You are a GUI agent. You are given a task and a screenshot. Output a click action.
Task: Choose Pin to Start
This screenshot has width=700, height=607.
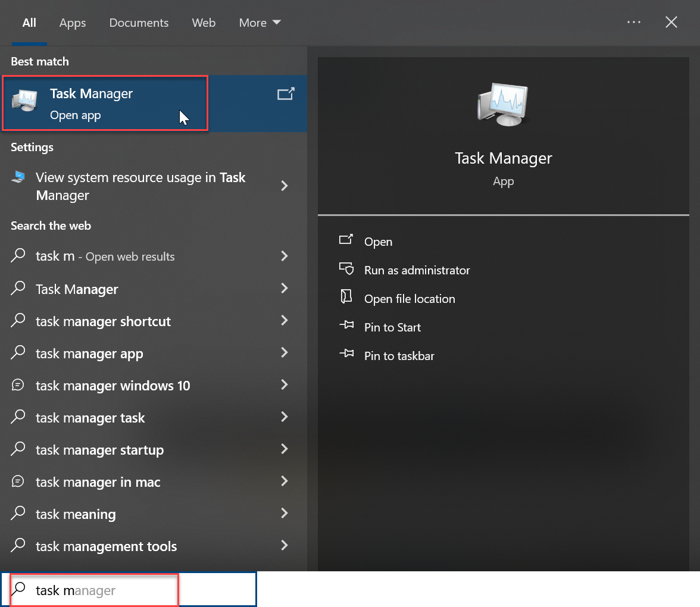(x=392, y=327)
